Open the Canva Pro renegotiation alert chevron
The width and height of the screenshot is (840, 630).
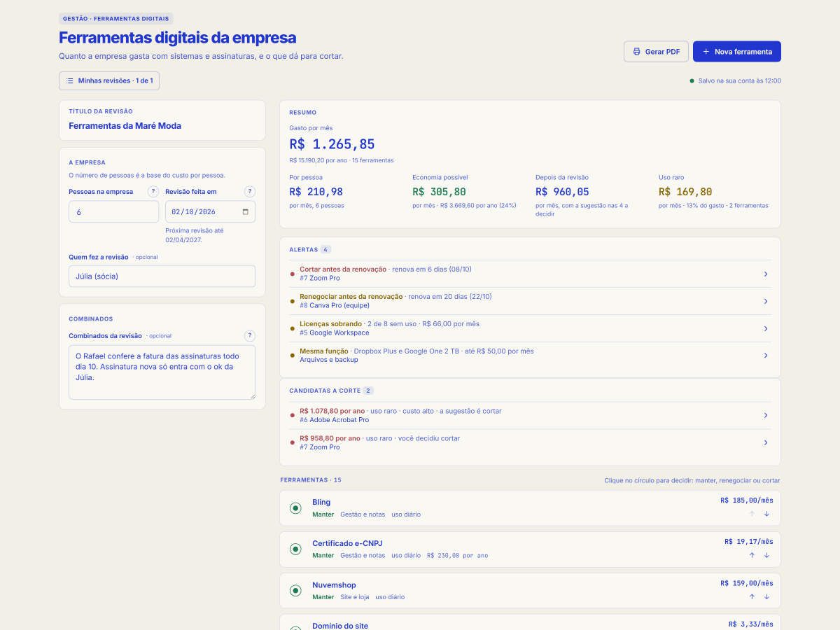click(766, 301)
